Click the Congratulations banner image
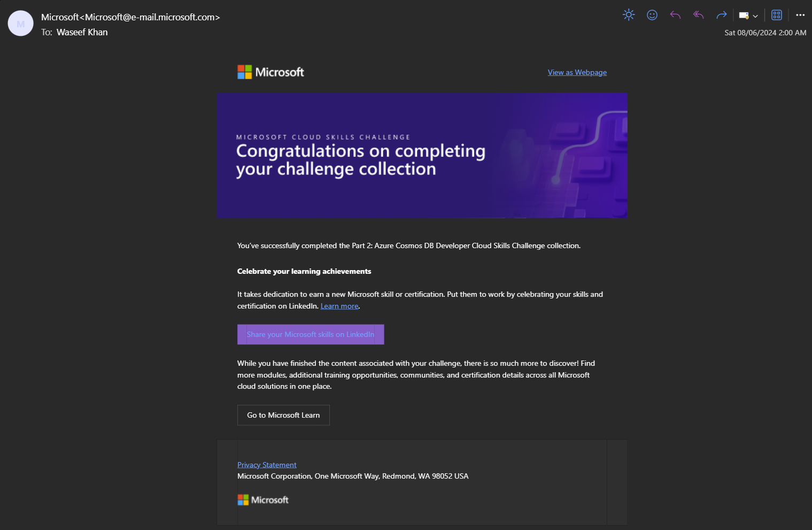This screenshot has width=812, height=530. (422, 155)
